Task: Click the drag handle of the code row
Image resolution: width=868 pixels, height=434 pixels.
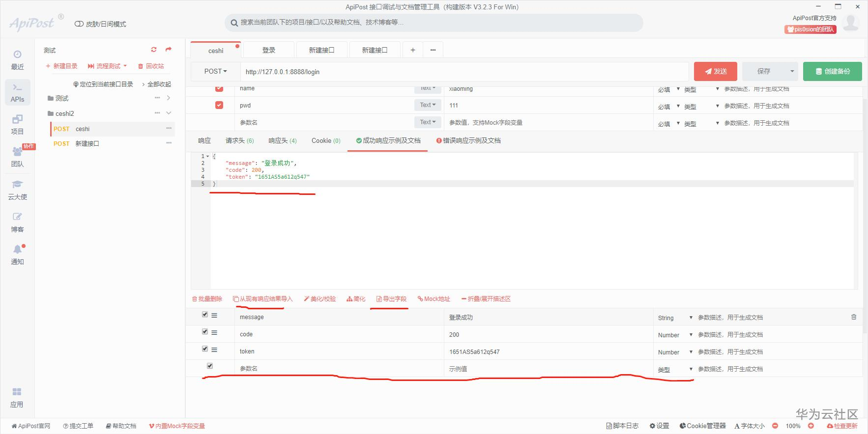Action: click(x=214, y=332)
